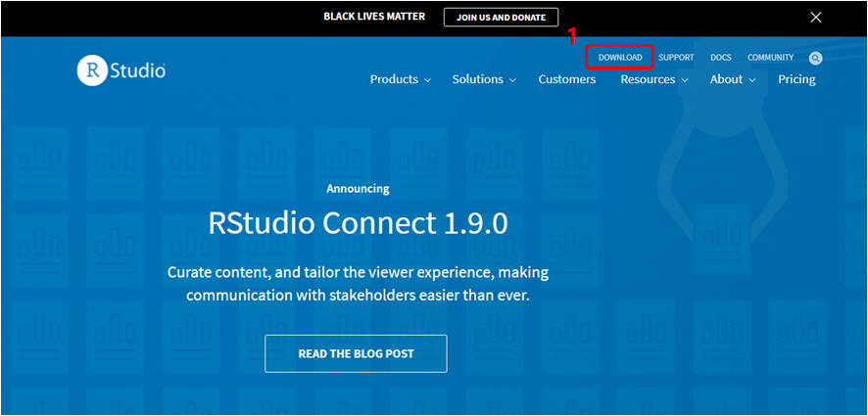Image resolution: width=868 pixels, height=416 pixels.
Task: Click the Join Us and Donate button
Action: point(501,18)
